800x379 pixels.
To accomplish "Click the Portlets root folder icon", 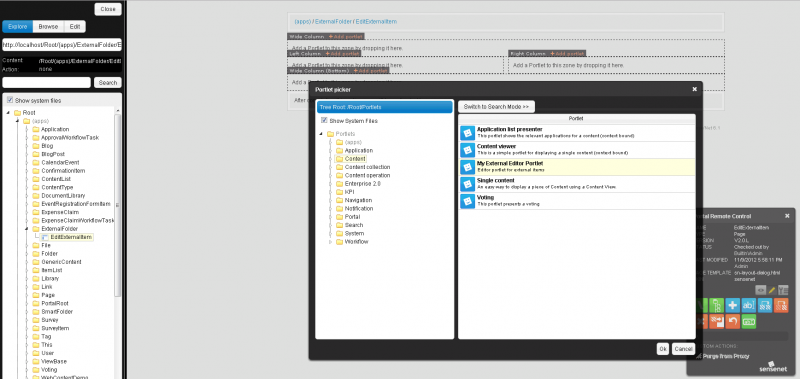I will (330, 134).
